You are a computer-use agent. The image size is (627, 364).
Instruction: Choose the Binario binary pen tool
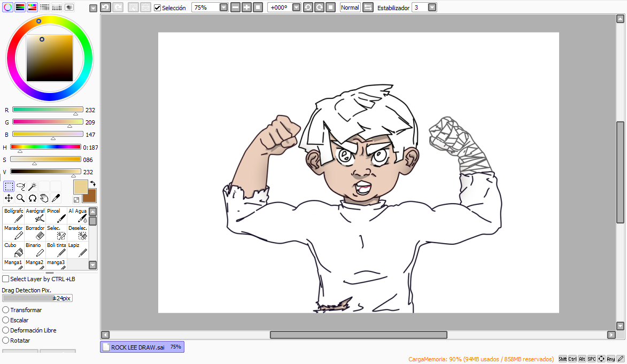click(x=35, y=250)
